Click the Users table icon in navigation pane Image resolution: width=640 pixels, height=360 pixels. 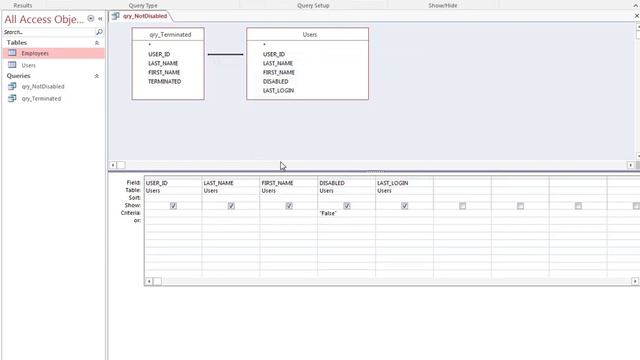pos(12,65)
